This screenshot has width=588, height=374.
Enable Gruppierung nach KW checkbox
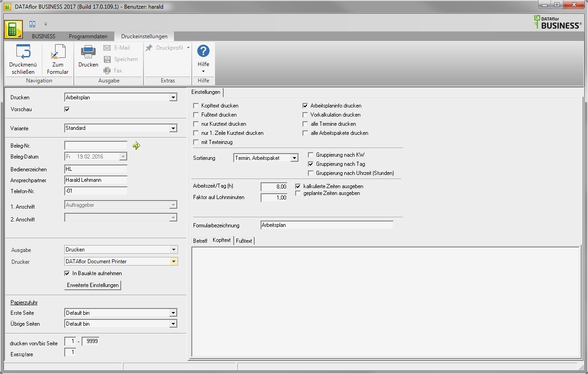(311, 155)
